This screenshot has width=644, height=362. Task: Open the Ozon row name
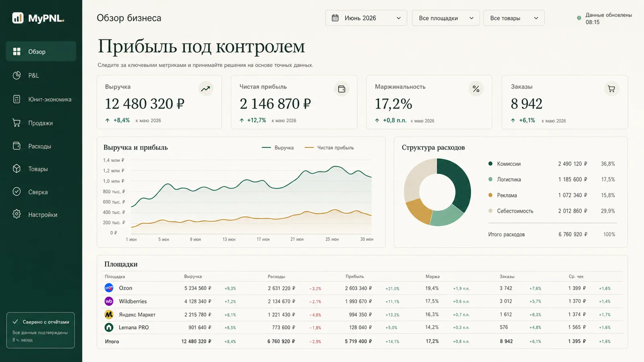click(x=126, y=288)
